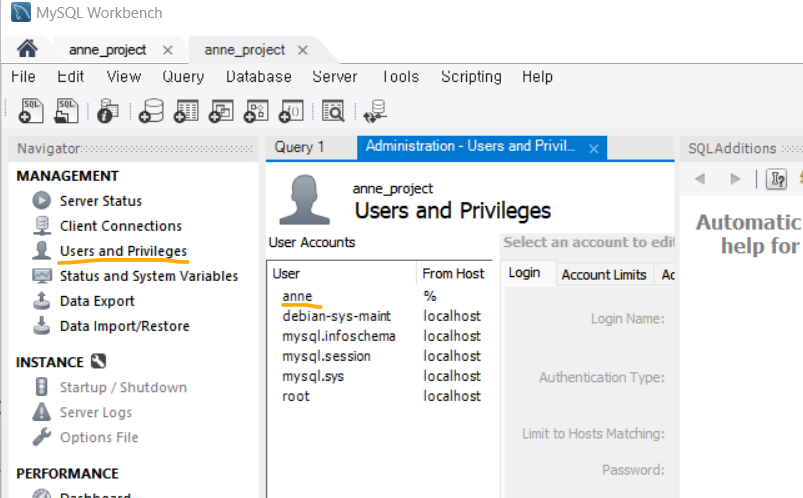Open Data Export in Management

[97, 301]
